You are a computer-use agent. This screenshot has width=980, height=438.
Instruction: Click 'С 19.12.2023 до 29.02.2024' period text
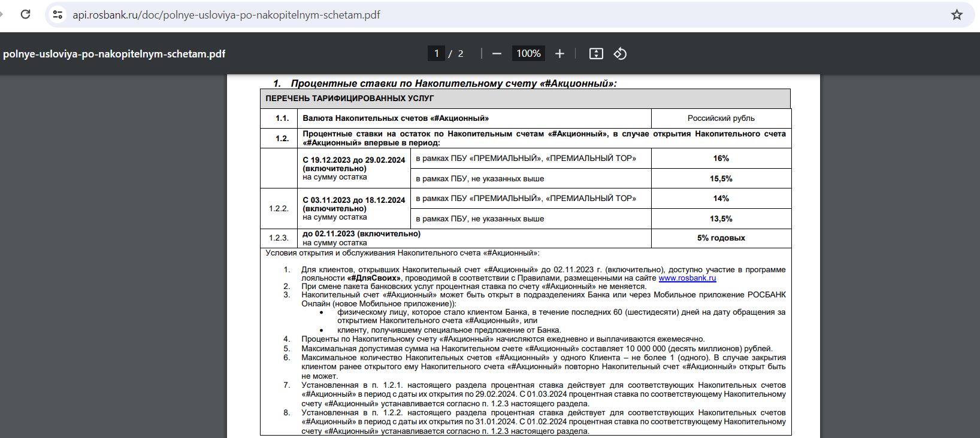click(x=354, y=160)
